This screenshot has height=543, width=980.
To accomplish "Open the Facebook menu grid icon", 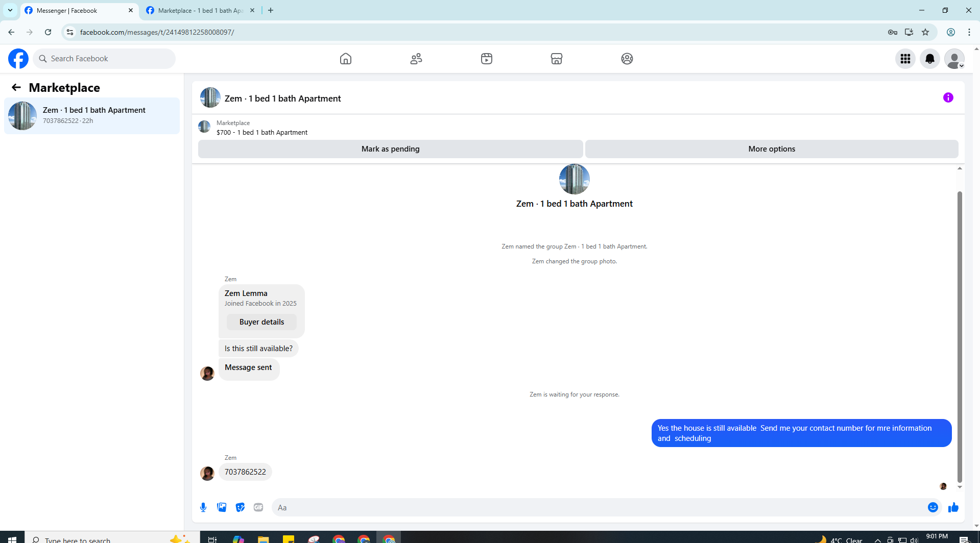I will click(x=905, y=59).
